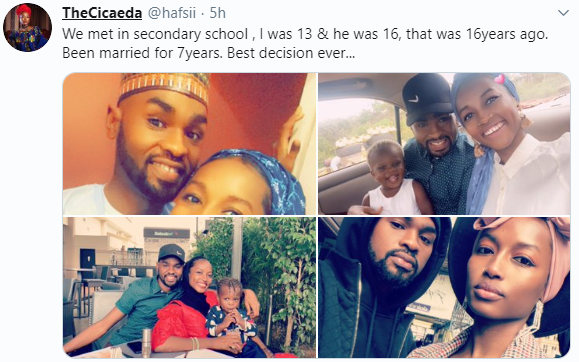Click the pink heart sticker on photo
This screenshot has width=579, height=362.
coord(500,79)
